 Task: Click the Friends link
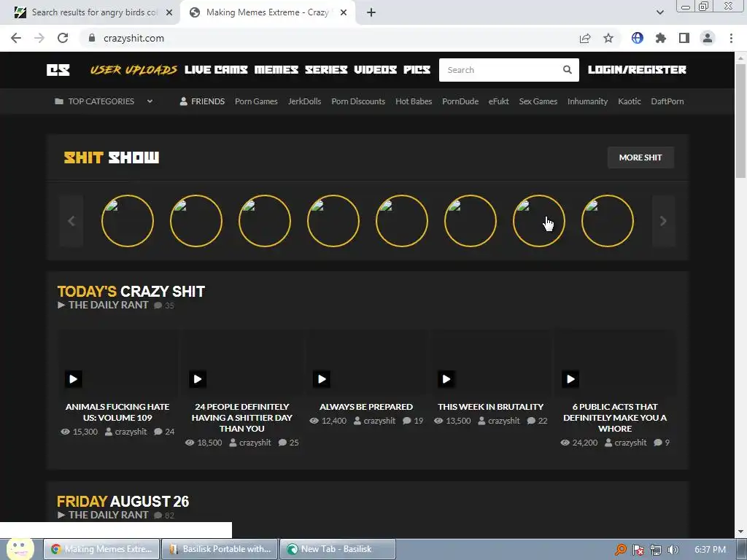(x=202, y=101)
